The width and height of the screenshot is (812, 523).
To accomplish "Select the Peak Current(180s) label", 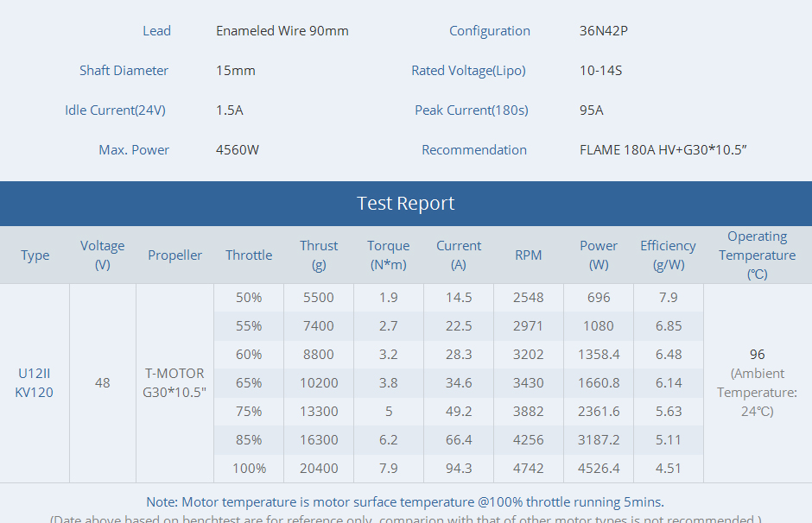I will 471,110.
